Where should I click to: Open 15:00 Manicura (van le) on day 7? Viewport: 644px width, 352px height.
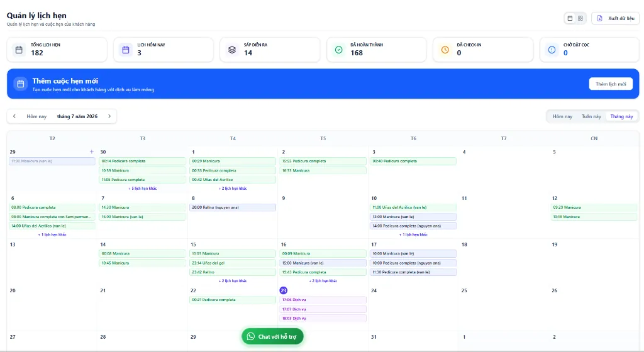pyautogui.click(x=142, y=217)
